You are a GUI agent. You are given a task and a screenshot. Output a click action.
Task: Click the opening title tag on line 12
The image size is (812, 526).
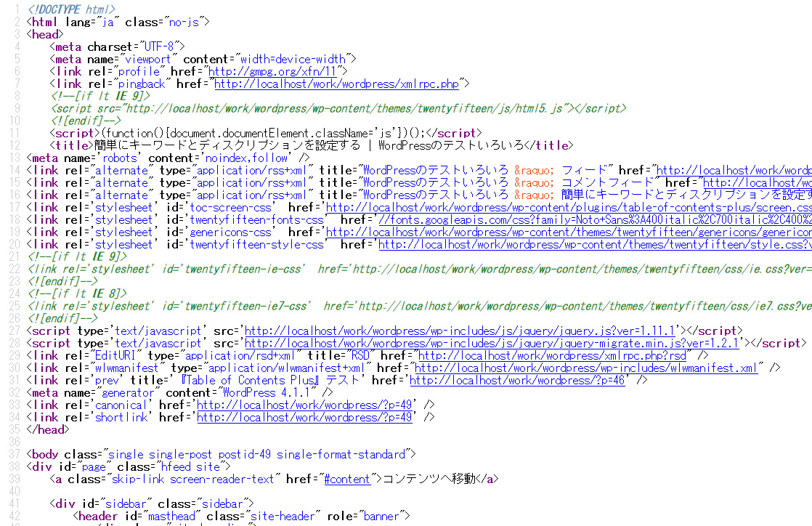pyautogui.click(x=72, y=145)
